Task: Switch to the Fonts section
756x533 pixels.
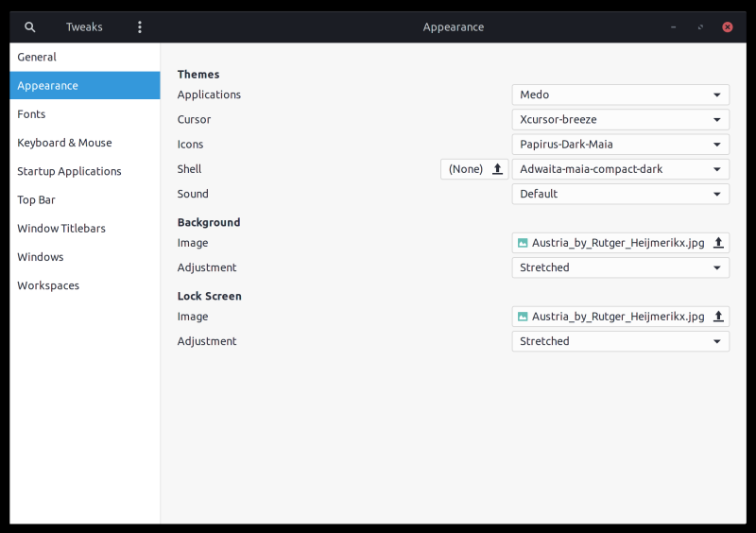Action: click(x=31, y=114)
